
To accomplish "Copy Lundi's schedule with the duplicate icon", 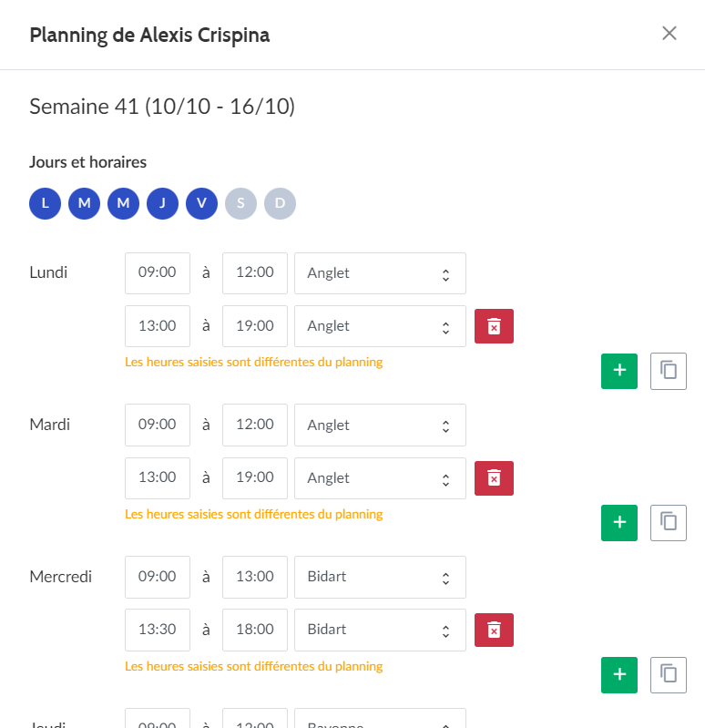I will [x=669, y=371].
